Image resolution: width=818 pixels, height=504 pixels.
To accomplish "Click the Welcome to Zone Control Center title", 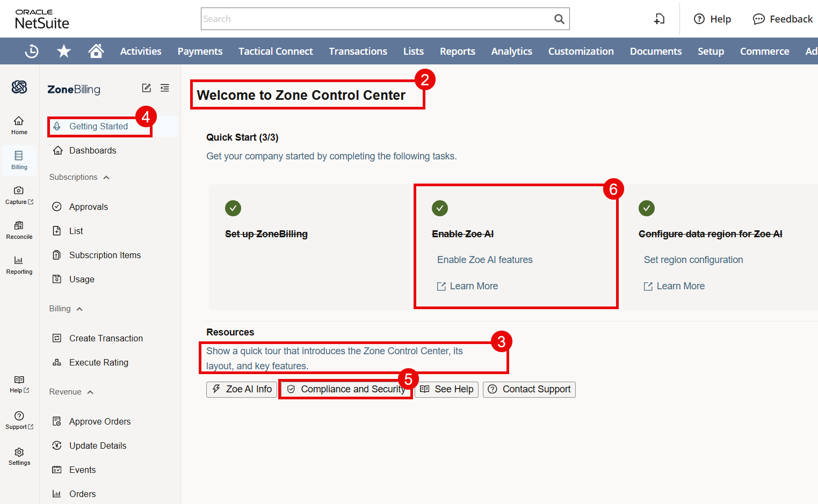I will pyautogui.click(x=301, y=95).
